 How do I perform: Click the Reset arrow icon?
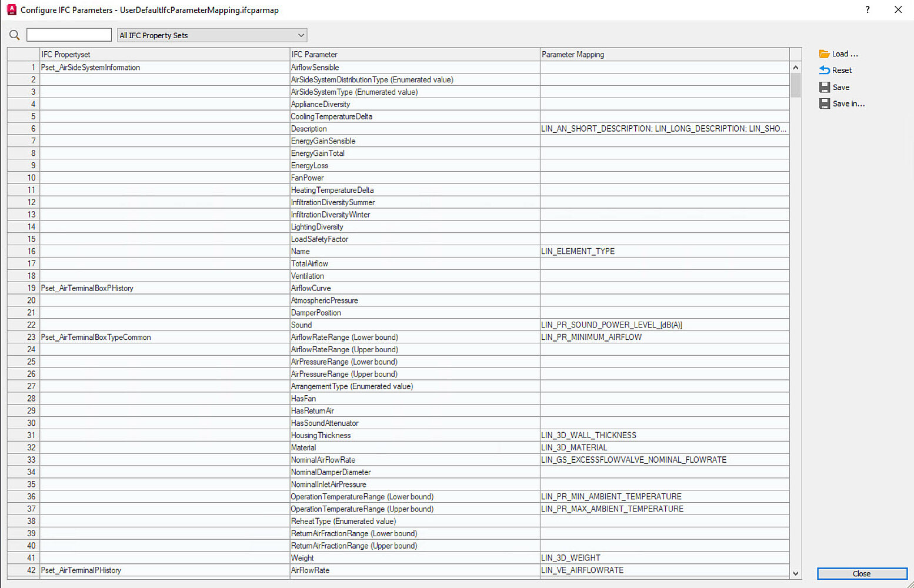point(824,71)
